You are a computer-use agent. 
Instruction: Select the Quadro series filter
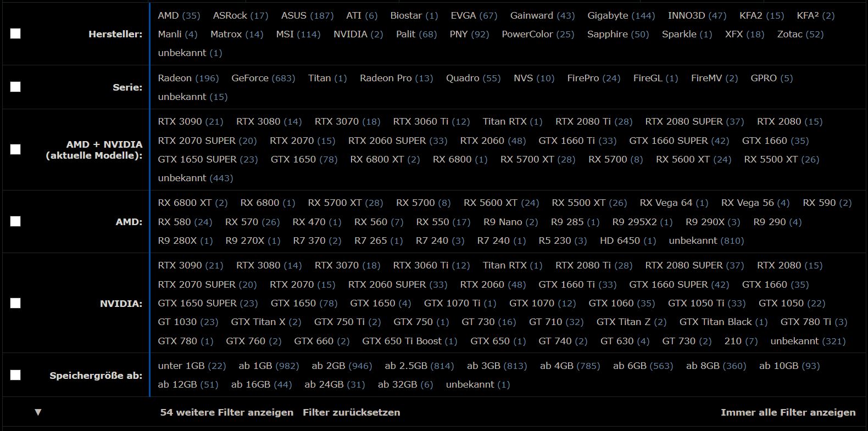[x=472, y=78]
